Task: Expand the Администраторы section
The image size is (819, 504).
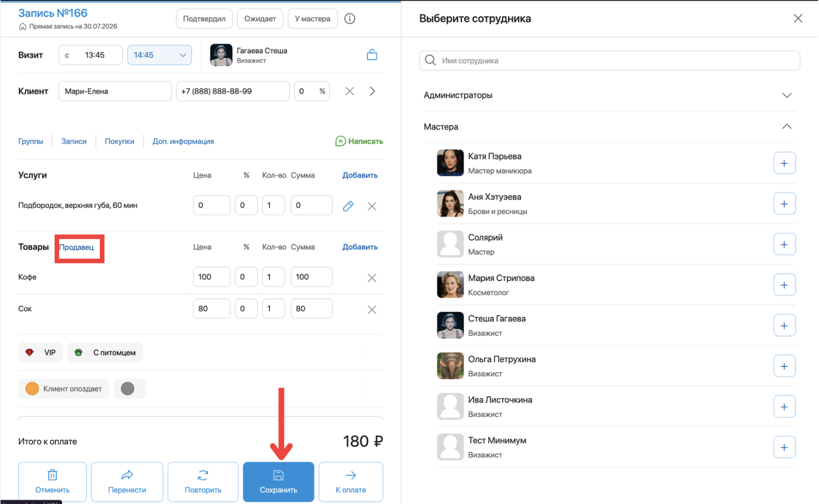Action: 608,95
